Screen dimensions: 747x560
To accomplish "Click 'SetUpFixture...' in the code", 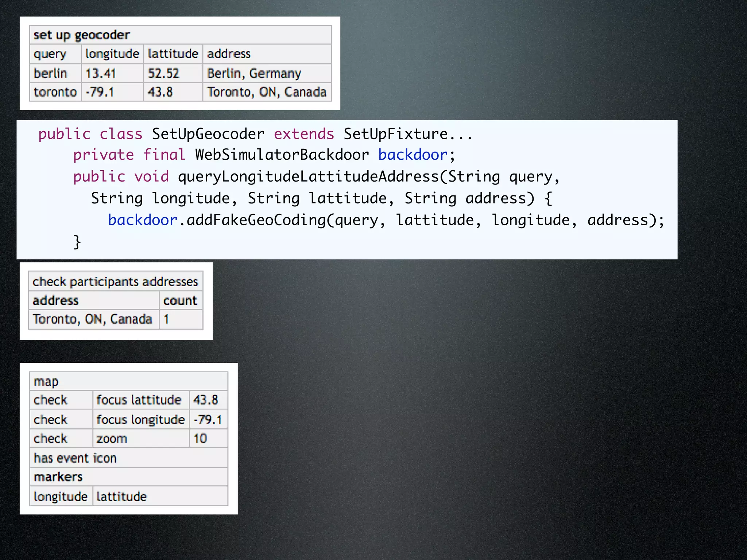I will click(x=408, y=134).
